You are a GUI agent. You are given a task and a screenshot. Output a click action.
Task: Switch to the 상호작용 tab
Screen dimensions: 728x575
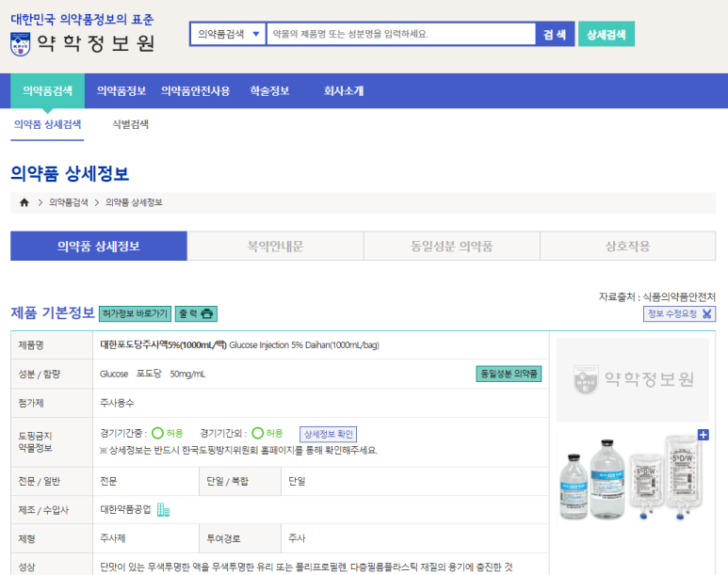(x=627, y=247)
